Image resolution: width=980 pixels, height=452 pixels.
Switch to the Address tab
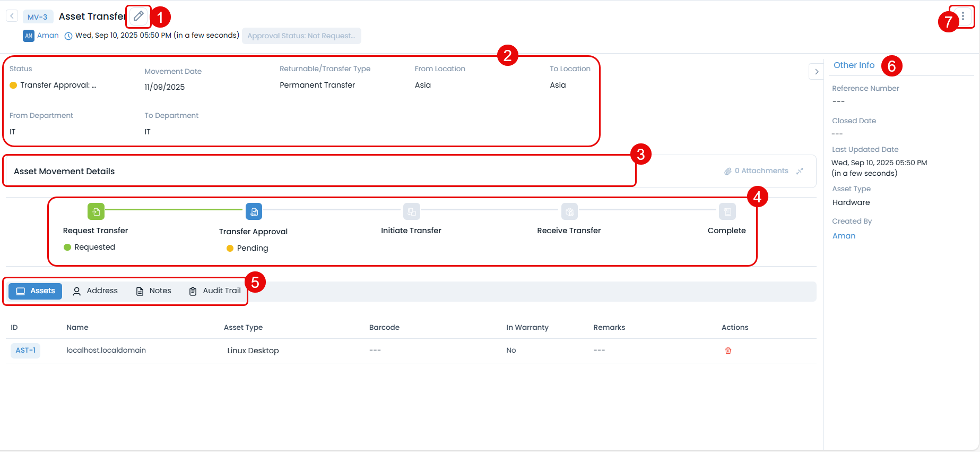click(95, 291)
